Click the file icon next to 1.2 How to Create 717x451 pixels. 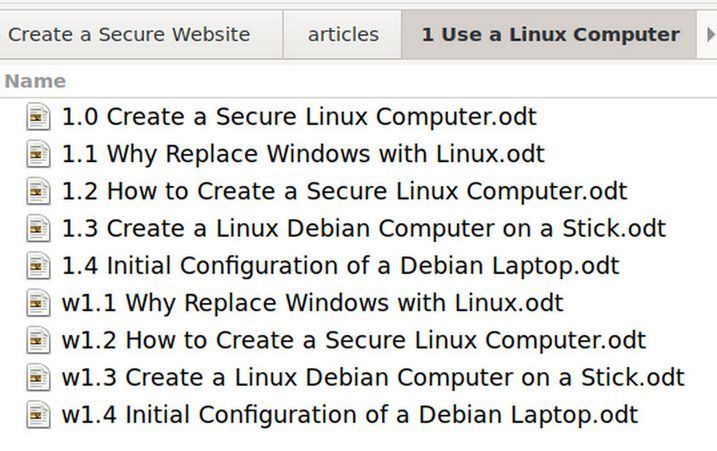38,191
